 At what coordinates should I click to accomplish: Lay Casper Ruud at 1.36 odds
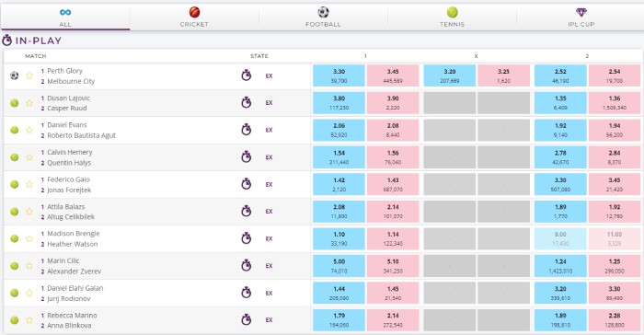click(x=615, y=103)
